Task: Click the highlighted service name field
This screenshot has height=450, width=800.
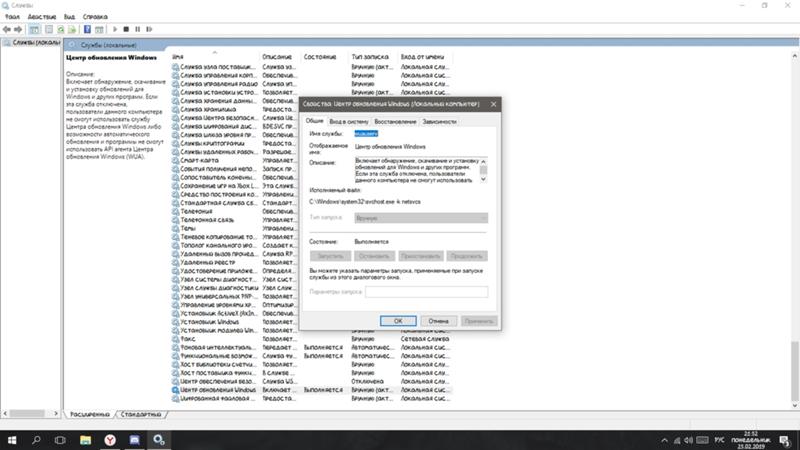Action: (366, 134)
